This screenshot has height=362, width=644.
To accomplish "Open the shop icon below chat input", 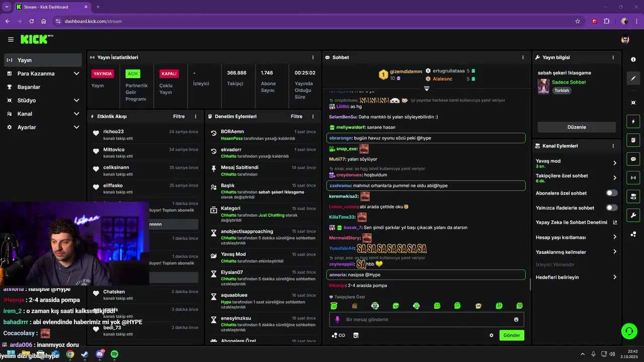I will tap(356, 335).
